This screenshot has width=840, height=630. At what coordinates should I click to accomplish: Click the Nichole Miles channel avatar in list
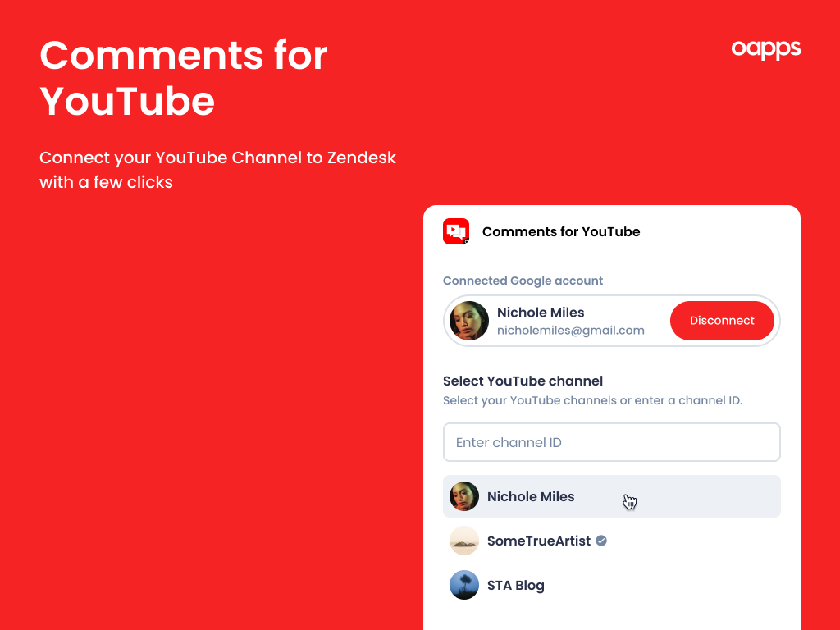click(x=464, y=496)
